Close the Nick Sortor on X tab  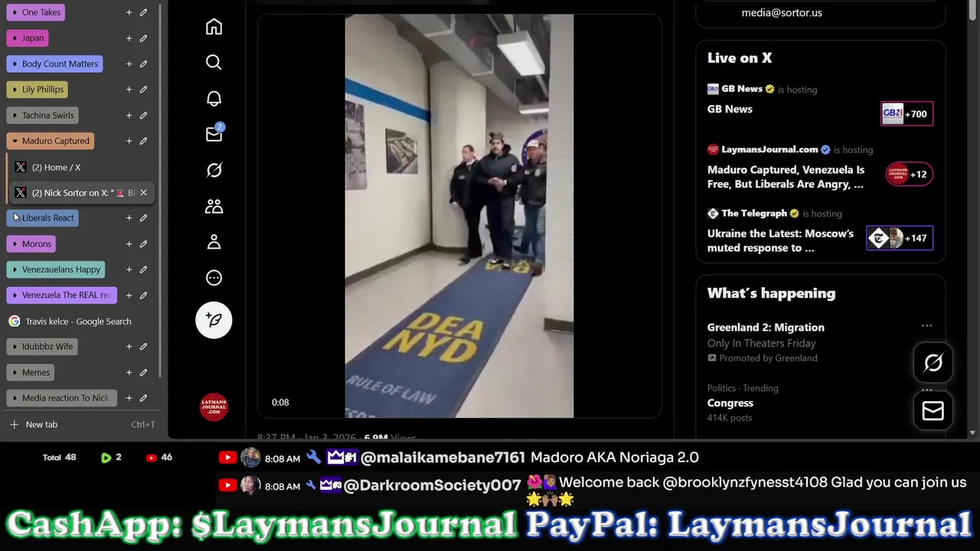[x=143, y=193]
